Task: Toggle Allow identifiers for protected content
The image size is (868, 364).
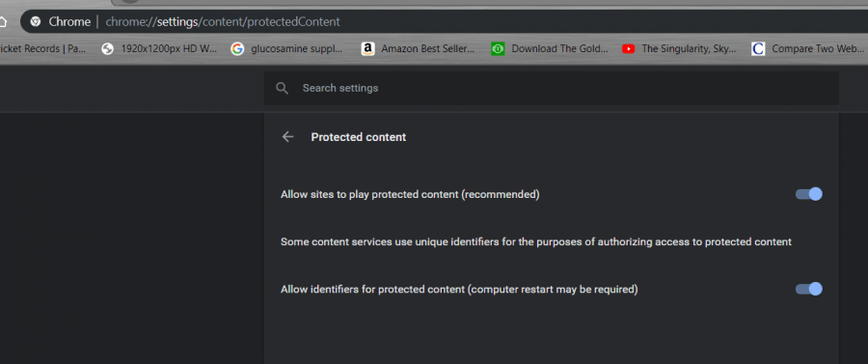Action: click(809, 289)
